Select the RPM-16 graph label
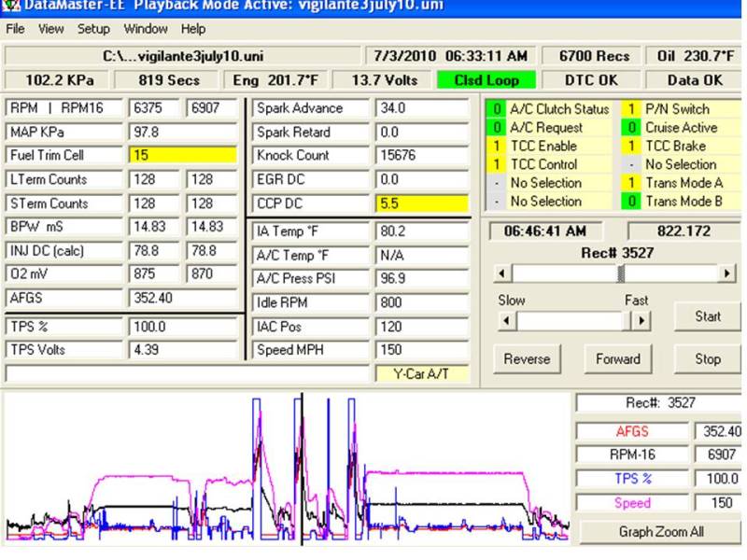This screenshot has height=560, width=747. [x=632, y=455]
